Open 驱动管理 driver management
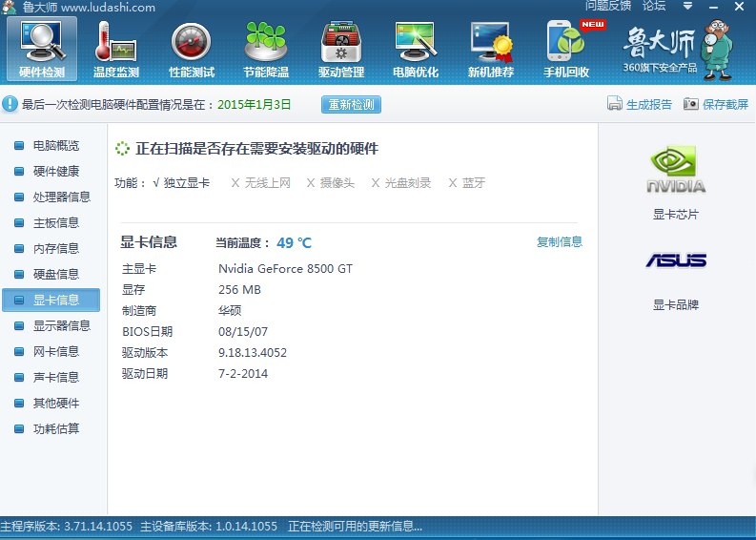The width and height of the screenshot is (756, 540). click(341, 50)
